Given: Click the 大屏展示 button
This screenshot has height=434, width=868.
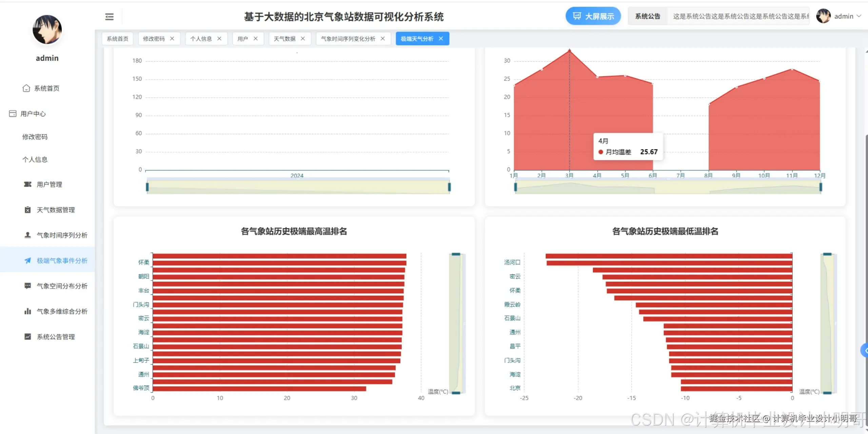Looking at the screenshot, I should (593, 16).
